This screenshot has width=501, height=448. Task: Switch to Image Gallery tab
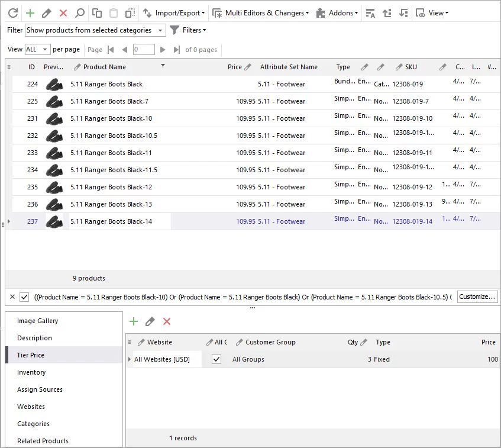click(x=38, y=321)
